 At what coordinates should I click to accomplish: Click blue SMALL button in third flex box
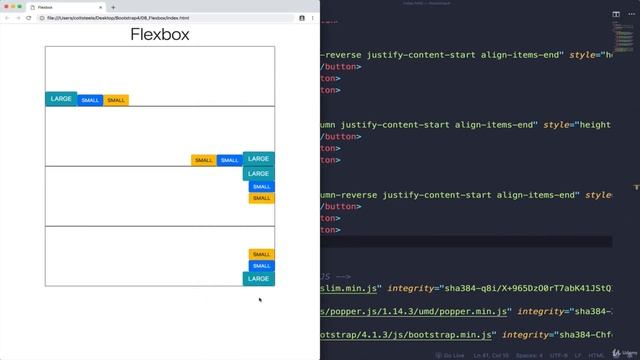[x=262, y=187]
